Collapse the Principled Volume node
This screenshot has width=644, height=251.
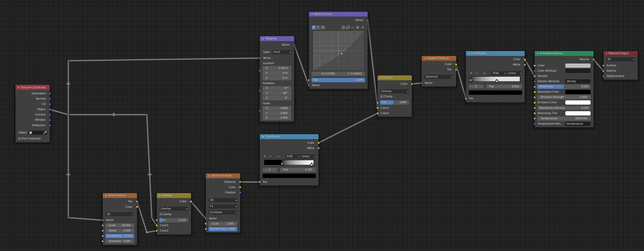tap(538, 53)
